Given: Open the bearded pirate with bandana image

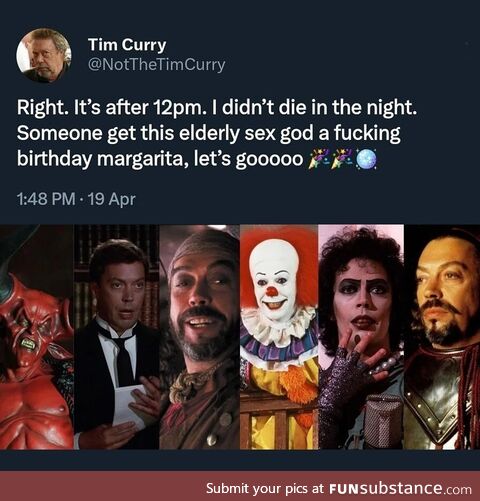Looking at the screenshot, I should point(200,337).
